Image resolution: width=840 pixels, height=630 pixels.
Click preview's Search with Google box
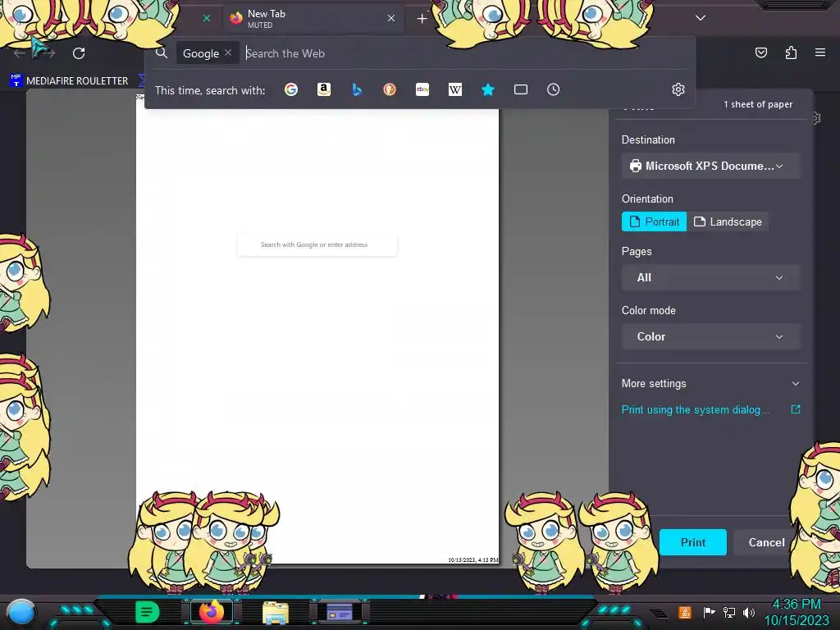(x=317, y=244)
